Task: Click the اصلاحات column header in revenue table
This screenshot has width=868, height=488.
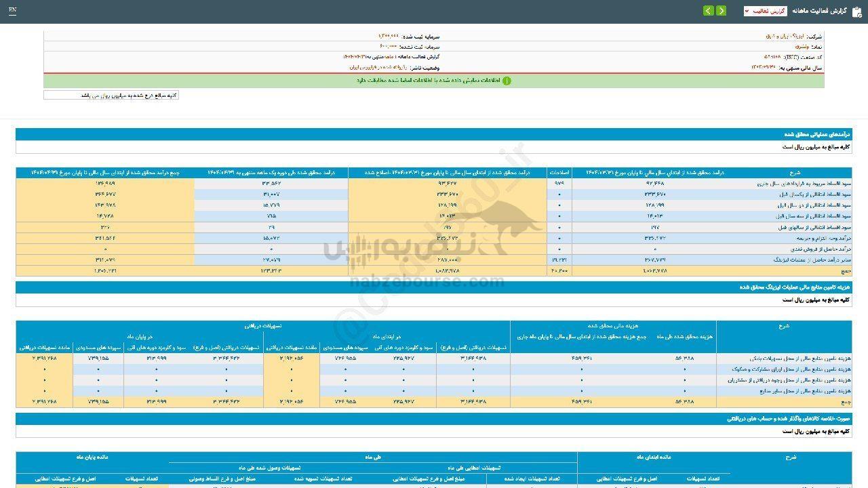Action: [559, 173]
